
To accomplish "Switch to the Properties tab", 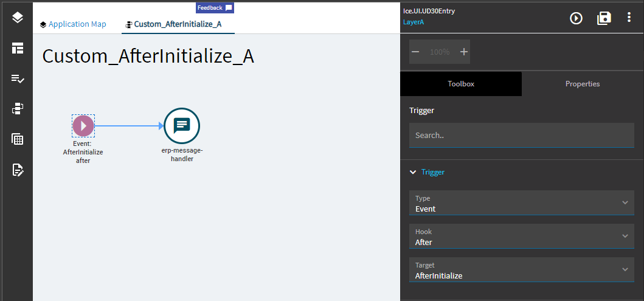I will (583, 84).
